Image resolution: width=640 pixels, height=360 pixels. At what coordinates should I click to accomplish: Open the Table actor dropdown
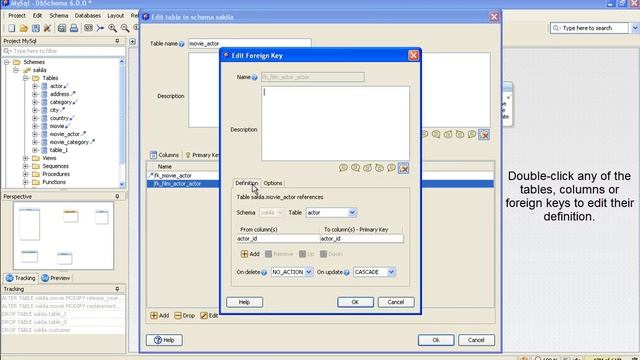click(x=352, y=213)
